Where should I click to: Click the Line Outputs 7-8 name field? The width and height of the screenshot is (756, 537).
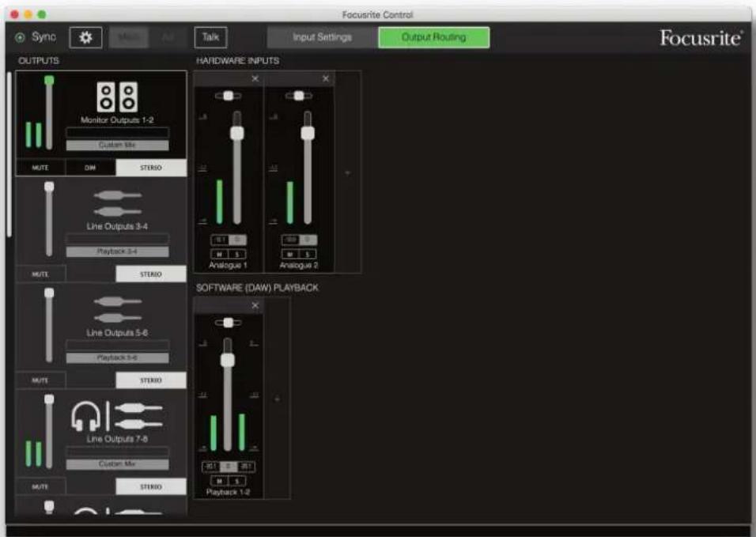coord(117,452)
